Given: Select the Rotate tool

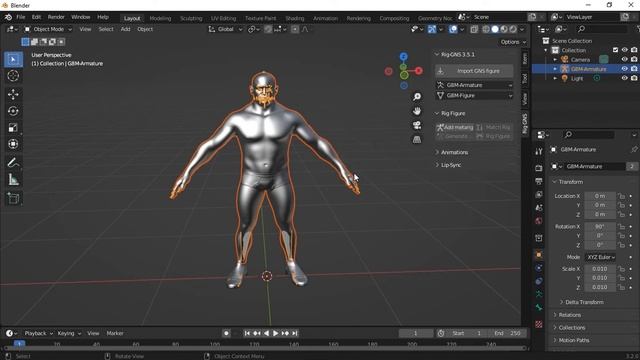Looking at the screenshot, I should coord(13,111).
